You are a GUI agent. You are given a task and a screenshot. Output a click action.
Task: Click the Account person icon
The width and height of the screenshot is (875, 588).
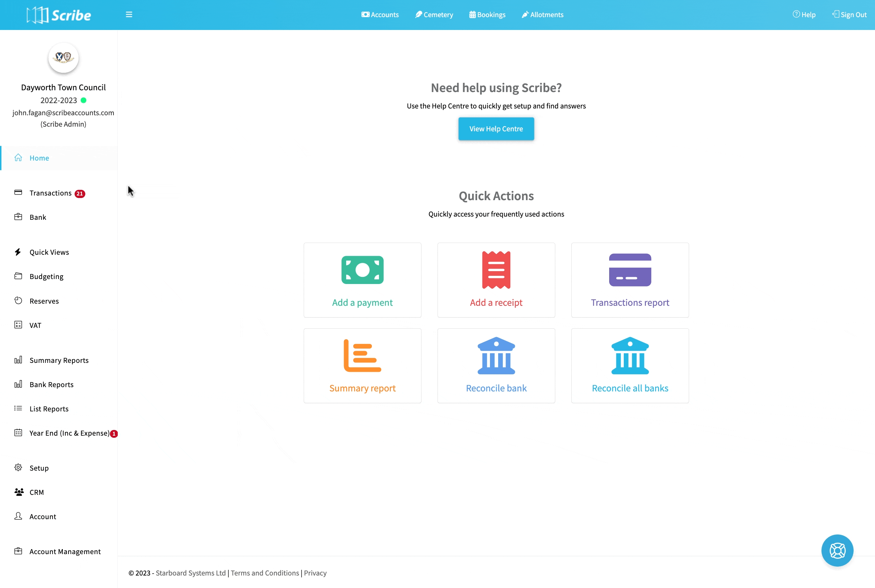(x=18, y=516)
